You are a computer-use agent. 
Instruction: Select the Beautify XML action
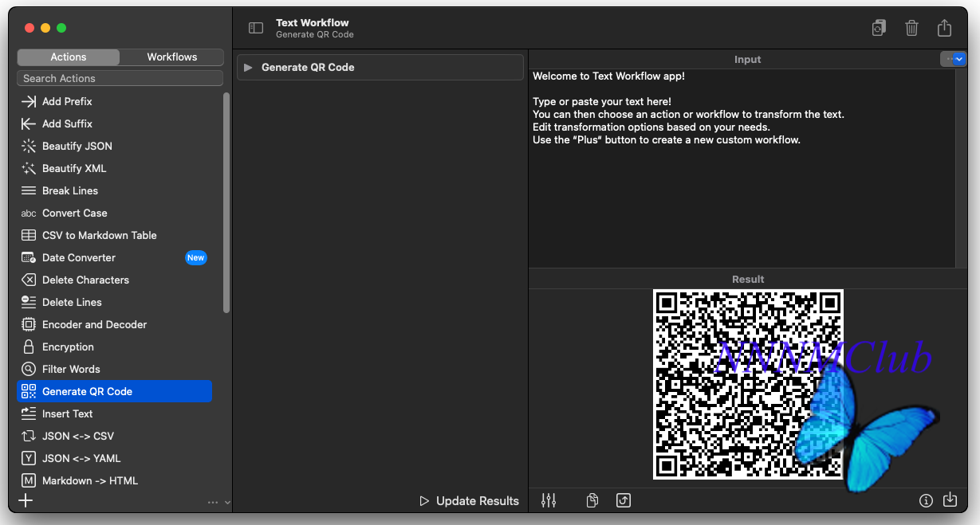pos(115,168)
